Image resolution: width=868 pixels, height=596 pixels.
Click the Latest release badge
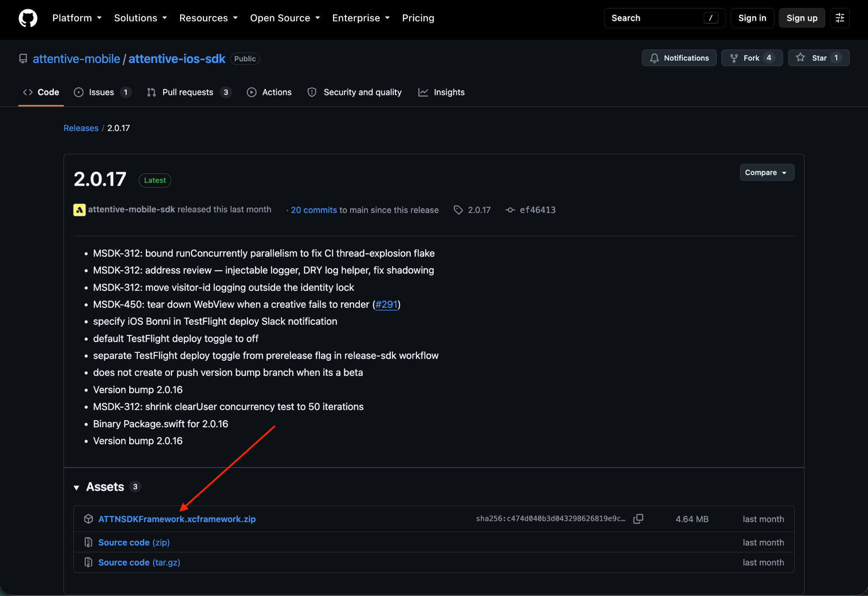click(155, 180)
